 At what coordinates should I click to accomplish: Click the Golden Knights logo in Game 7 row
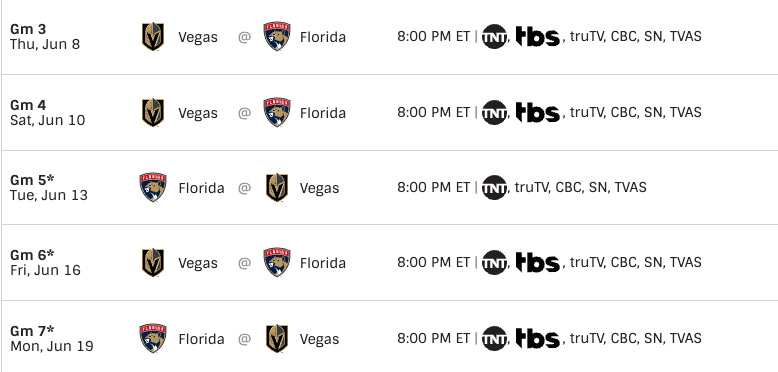pos(277,339)
